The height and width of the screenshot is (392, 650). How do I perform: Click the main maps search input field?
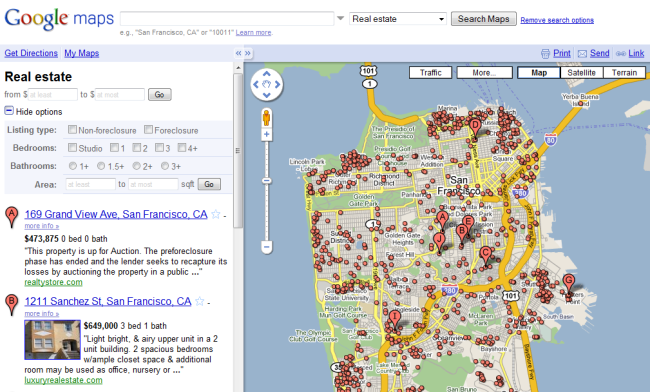[227, 19]
